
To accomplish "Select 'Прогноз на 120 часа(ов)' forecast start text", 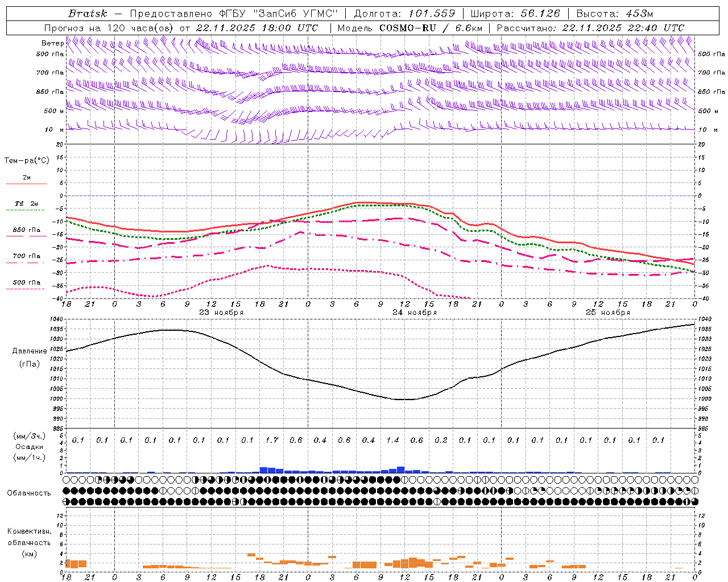I will [x=109, y=28].
